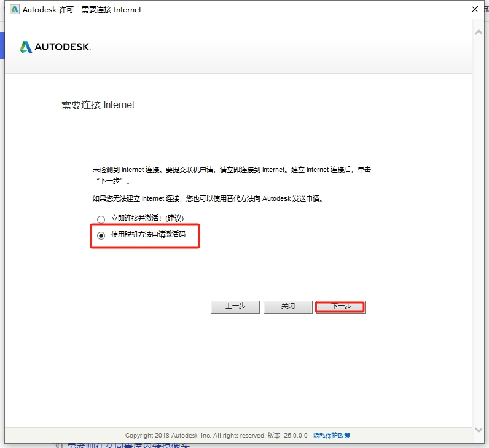Click the 关闭 button

(288, 307)
